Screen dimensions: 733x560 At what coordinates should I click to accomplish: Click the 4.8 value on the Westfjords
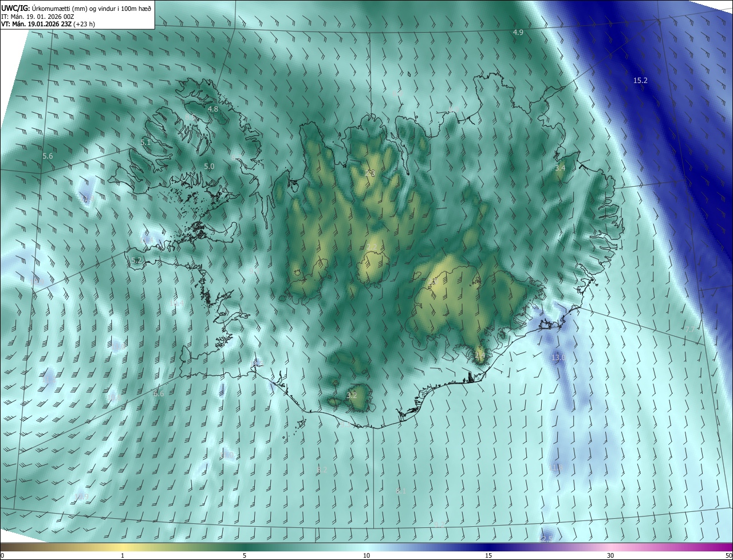click(212, 109)
